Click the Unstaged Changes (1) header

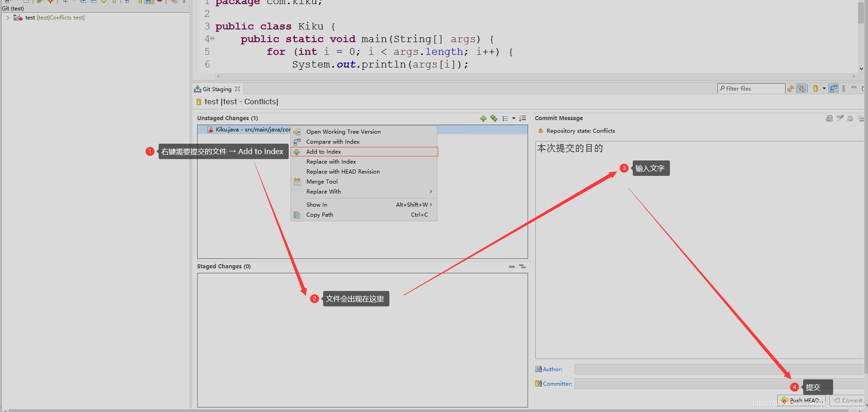228,118
